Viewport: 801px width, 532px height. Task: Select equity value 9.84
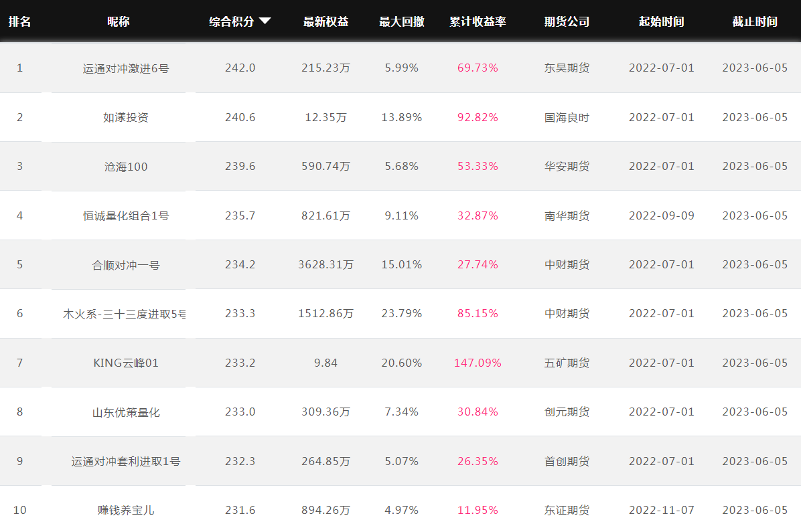(x=326, y=363)
